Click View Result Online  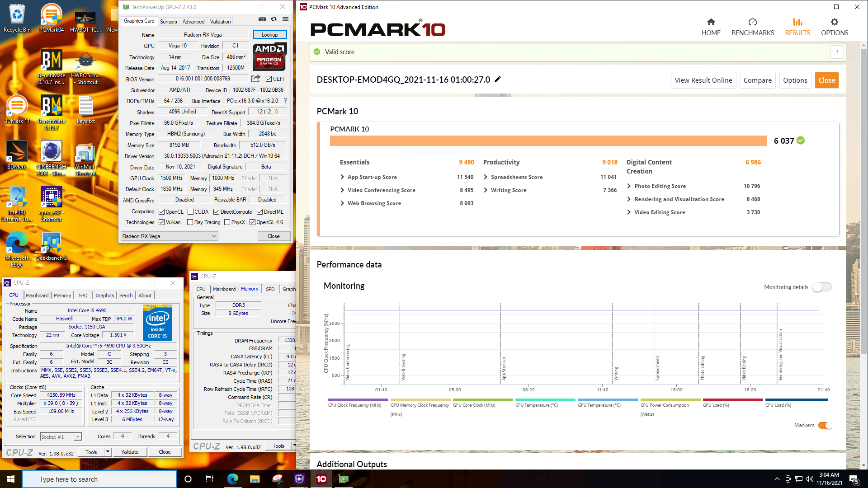click(x=703, y=80)
